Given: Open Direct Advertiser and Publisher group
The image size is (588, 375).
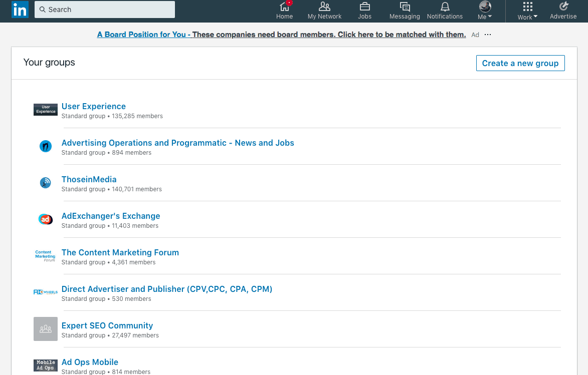Looking at the screenshot, I should [x=167, y=289].
